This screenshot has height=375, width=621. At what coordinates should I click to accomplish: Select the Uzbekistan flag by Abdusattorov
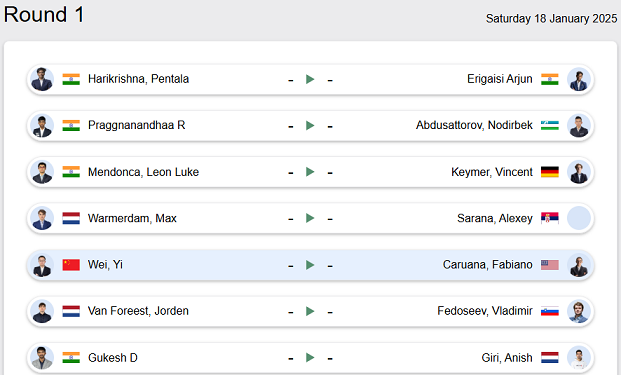pos(550,126)
